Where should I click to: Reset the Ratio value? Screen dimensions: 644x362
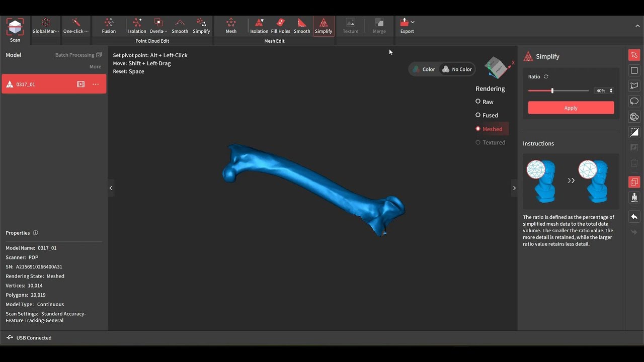click(x=546, y=77)
